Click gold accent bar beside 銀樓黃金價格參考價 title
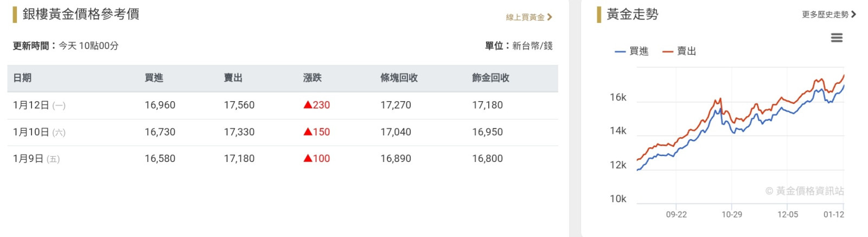Screen dimensions: 868x237 point(15,14)
